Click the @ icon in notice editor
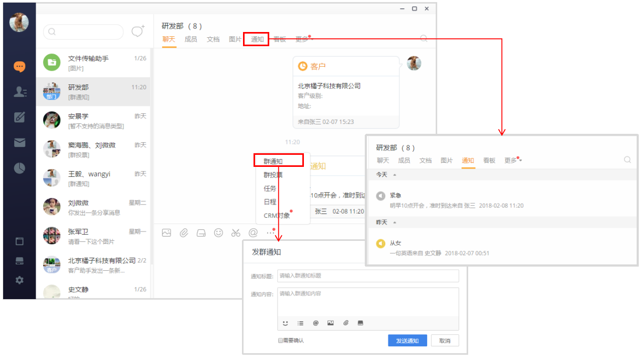This screenshot has height=360, width=644. (316, 323)
